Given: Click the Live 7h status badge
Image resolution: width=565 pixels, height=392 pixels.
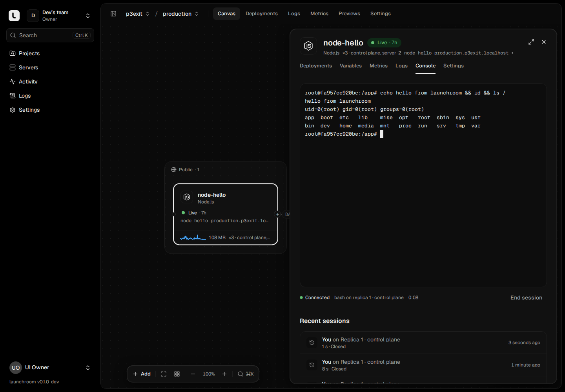Looking at the screenshot, I should (x=384, y=43).
